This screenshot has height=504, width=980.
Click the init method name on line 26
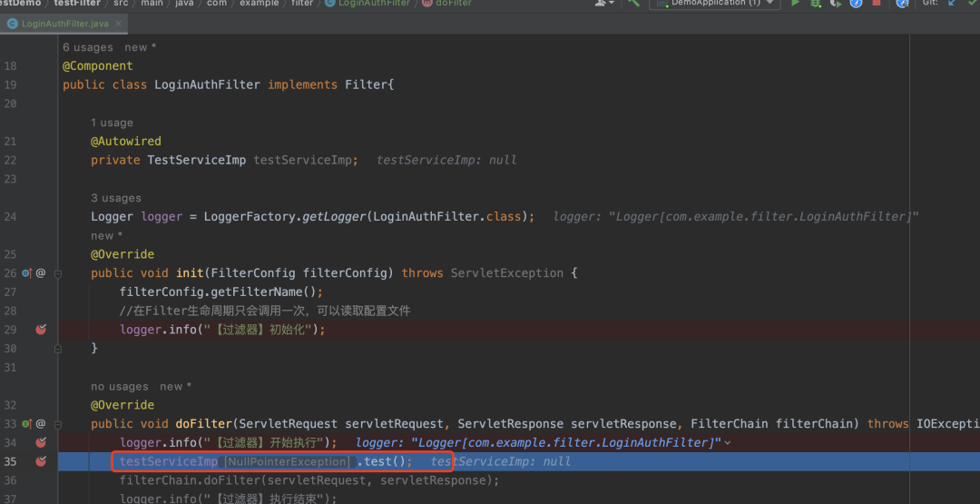coord(190,273)
